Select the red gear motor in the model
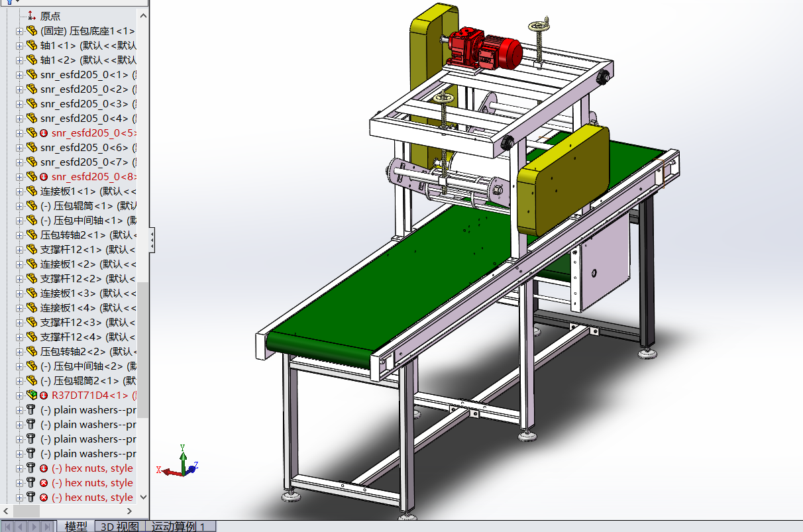 484,48
